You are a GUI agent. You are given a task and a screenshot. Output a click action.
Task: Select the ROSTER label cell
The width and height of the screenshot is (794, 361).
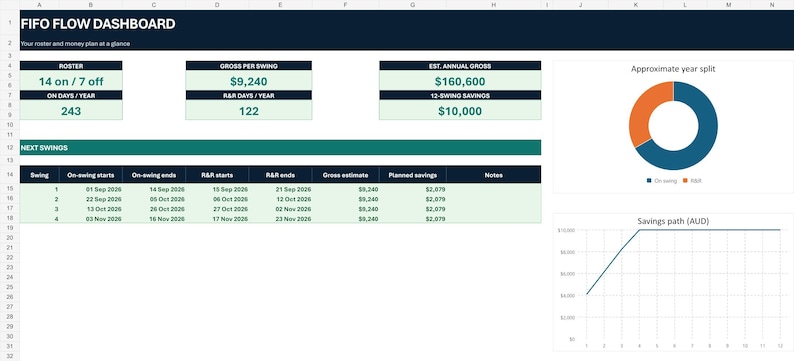[71, 66]
